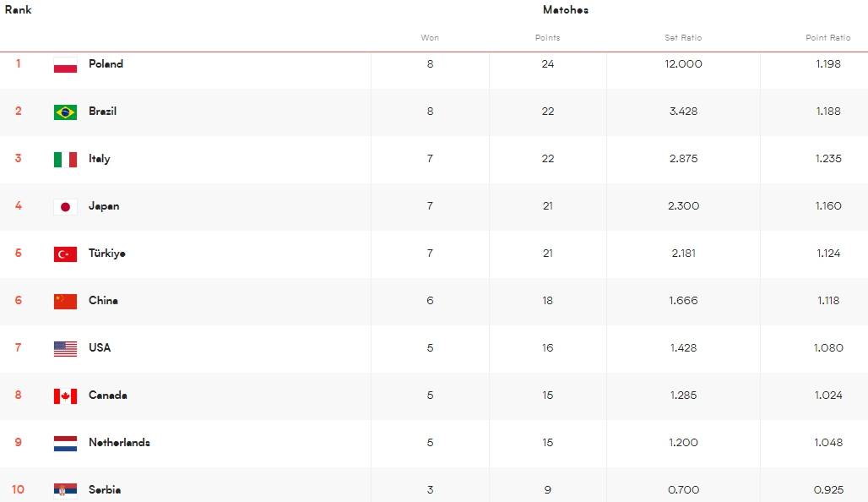Select the Türkiye flag icon

65,254
